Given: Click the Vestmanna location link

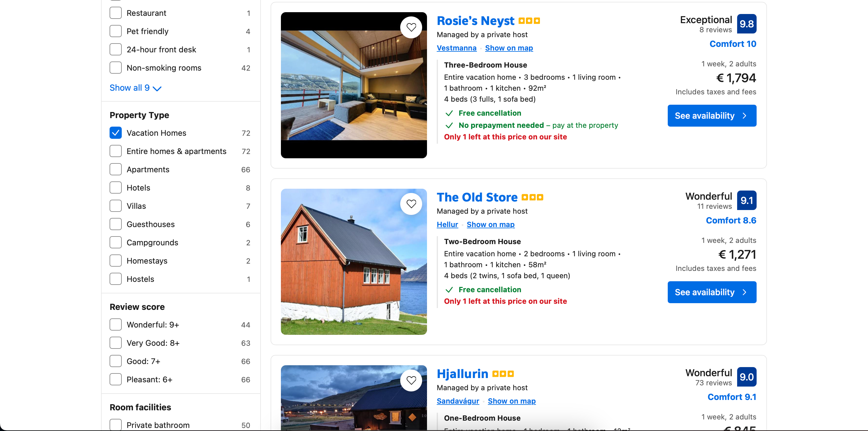Looking at the screenshot, I should point(456,47).
